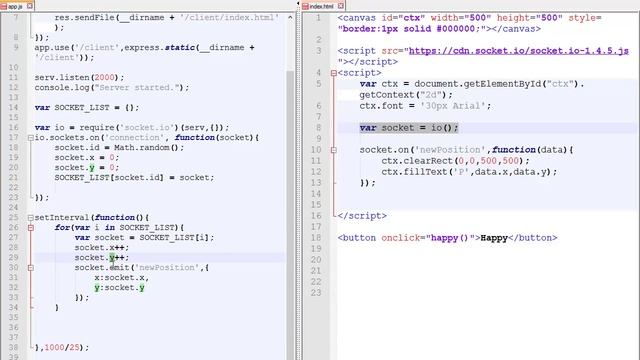Click the 'socket.x = 0;' line
640x360 pixels.
point(87,158)
